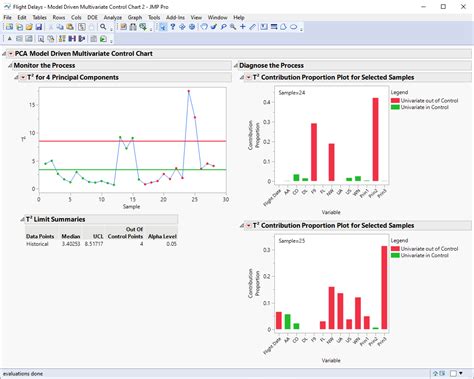Collapse the T² Limit Summaries section
The height and width of the screenshot is (379, 474).
pos(22,219)
